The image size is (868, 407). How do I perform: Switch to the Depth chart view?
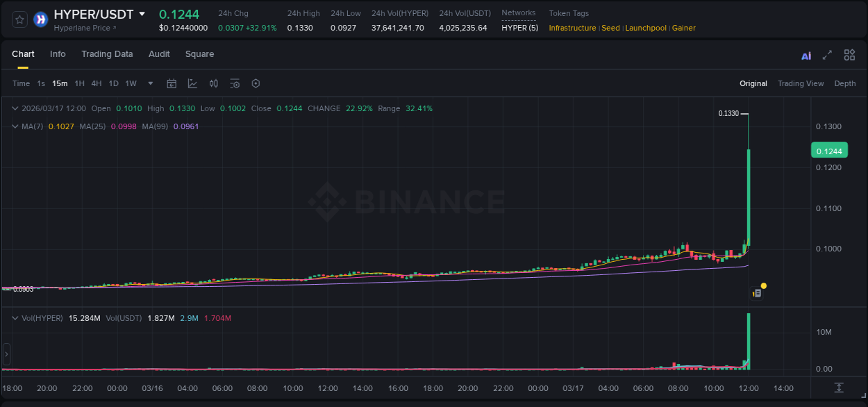point(845,83)
